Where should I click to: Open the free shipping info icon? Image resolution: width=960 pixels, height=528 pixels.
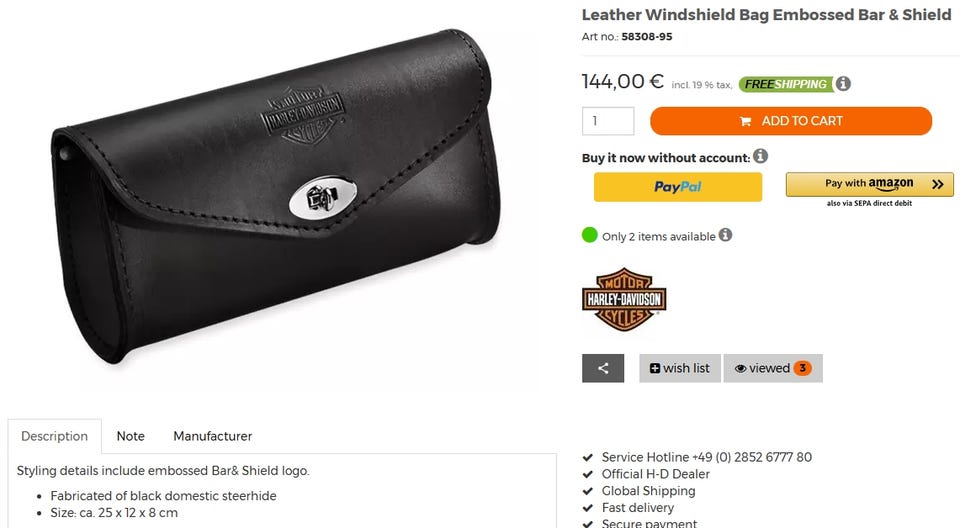(x=843, y=83)
